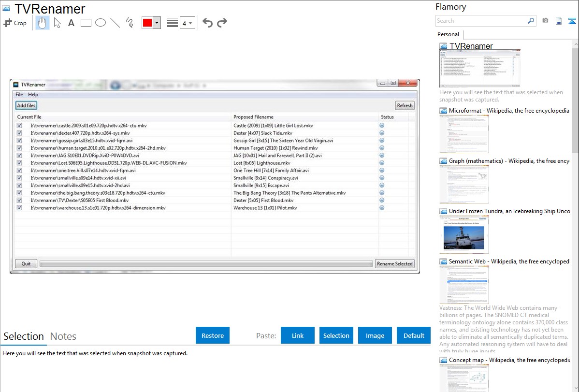
Task: Undo the last annotation
Action: pyautogui.click(x=207, y=23)
